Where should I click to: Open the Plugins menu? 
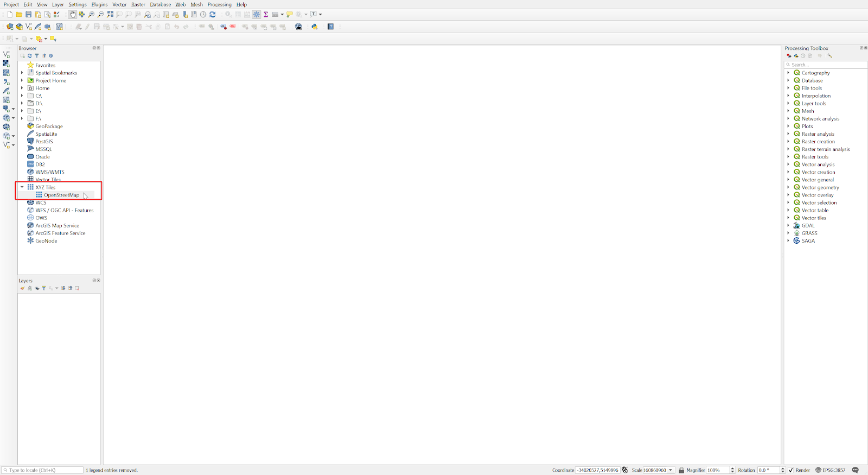pos(99,4)
